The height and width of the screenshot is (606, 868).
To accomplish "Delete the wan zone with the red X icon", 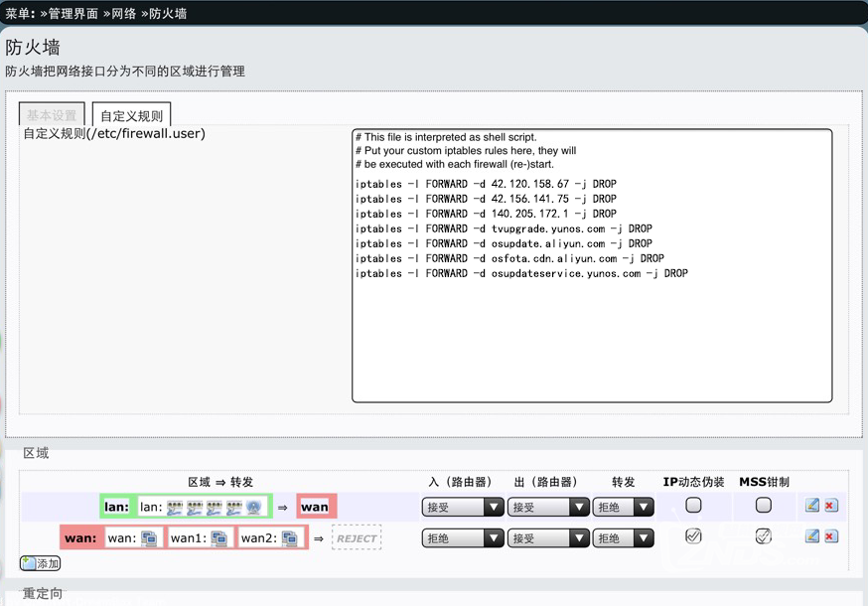I will [x=831, y=536].
